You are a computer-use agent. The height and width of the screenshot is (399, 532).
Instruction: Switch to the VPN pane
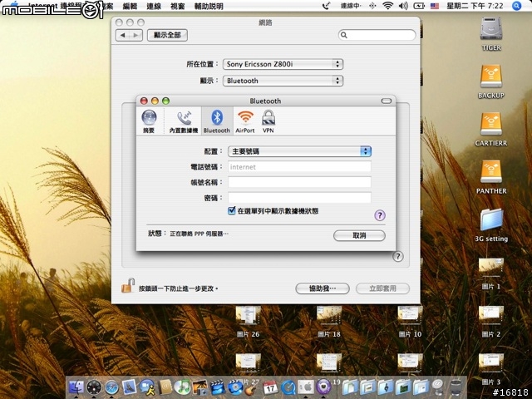coord(268,121)
